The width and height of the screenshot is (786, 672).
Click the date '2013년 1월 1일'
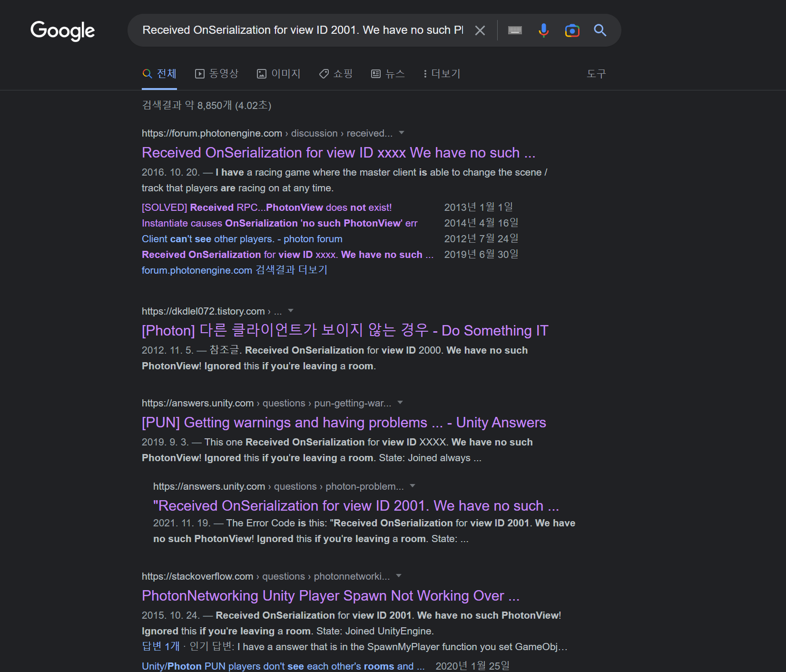[479, 208]
